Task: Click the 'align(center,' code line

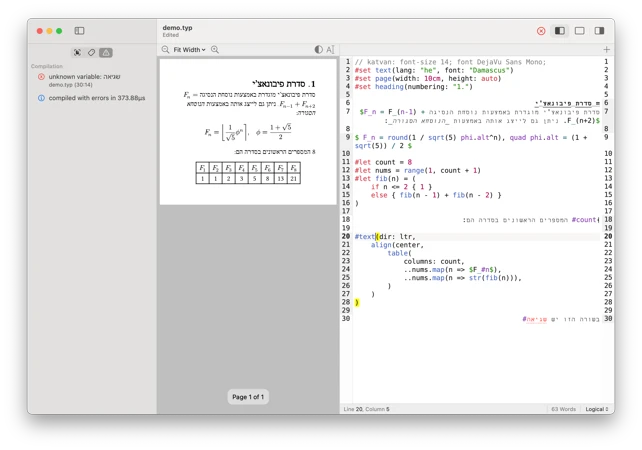Action: pyautogui.click(x=397, y=245)
